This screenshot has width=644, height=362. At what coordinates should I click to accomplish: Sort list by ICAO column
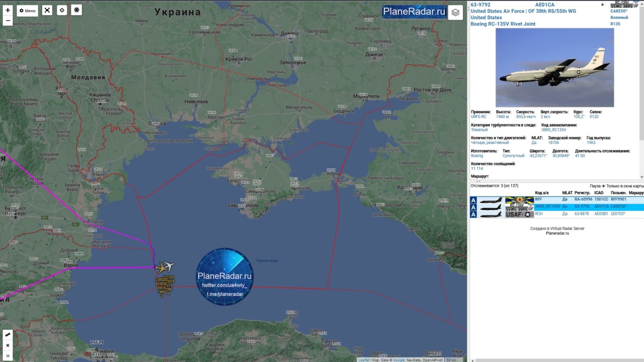[599, 193]
